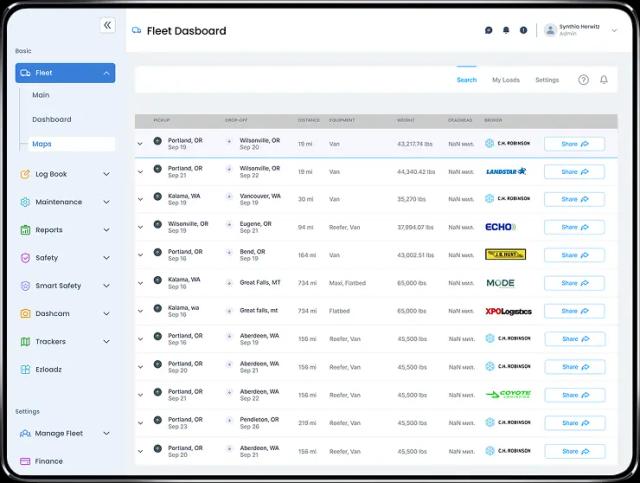The width and height of the screenshot is (640, 483).
Task: Click the Ezloadz icon in sidebar
Action: [25, 370]
